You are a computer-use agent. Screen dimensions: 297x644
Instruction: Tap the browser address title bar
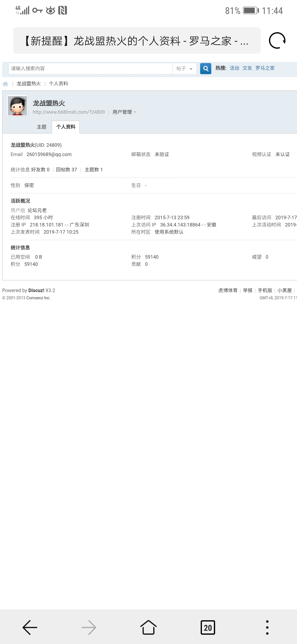137,40
